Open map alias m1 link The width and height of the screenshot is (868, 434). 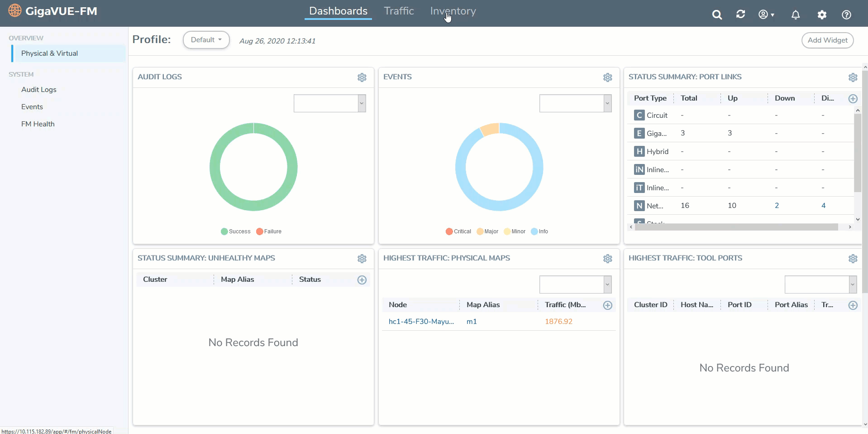coord(472,322)
